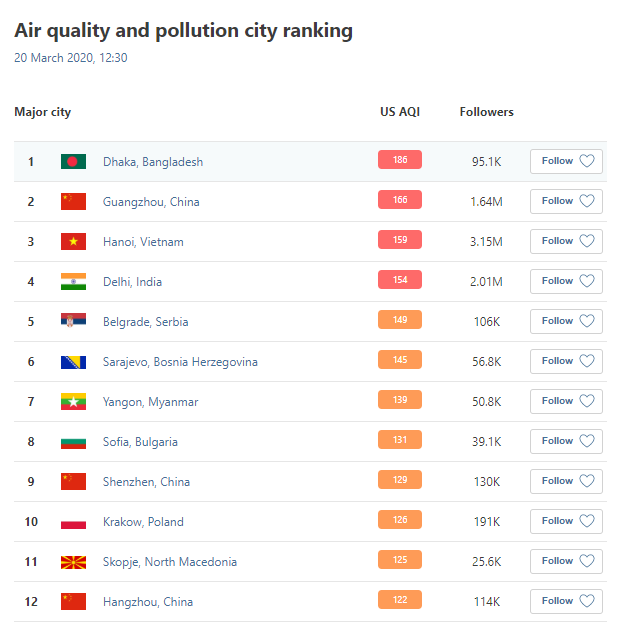Click the Followers column header

tap(486, 112)
